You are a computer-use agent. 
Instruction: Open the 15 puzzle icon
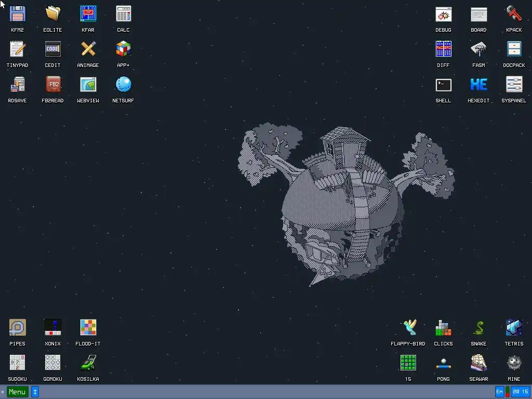(408, 363)
